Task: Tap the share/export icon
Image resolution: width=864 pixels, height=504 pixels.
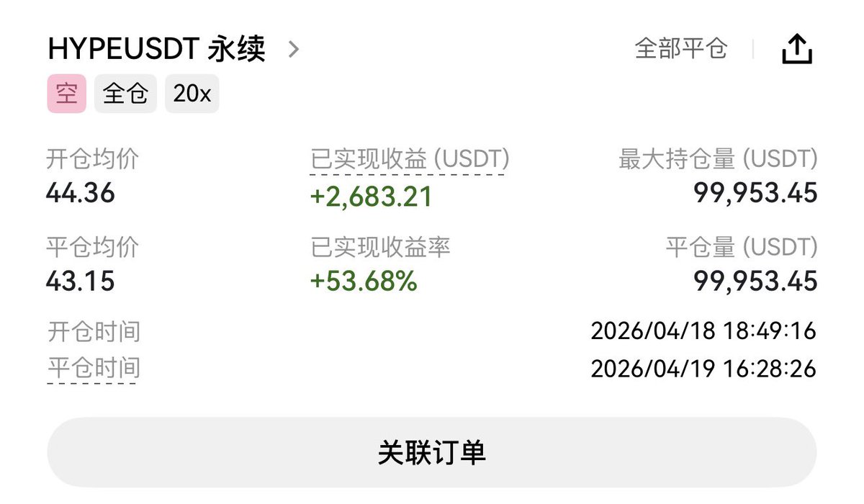Action: pyautogui.click(x=797, y=50)
